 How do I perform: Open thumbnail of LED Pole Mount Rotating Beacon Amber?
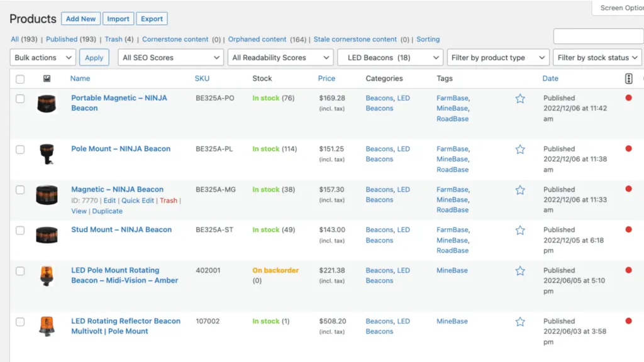click(x=47, y=275)
